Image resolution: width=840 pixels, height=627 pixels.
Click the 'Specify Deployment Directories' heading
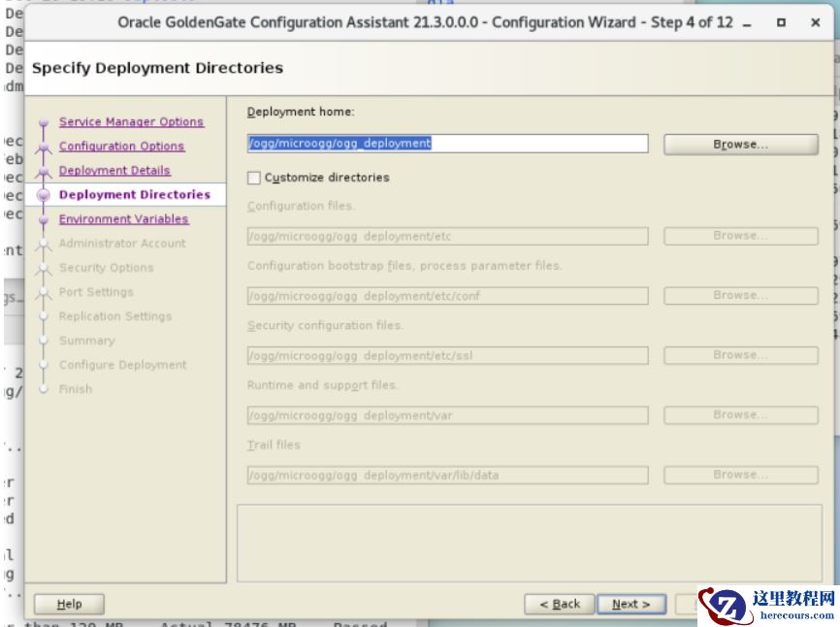[157, 68]
